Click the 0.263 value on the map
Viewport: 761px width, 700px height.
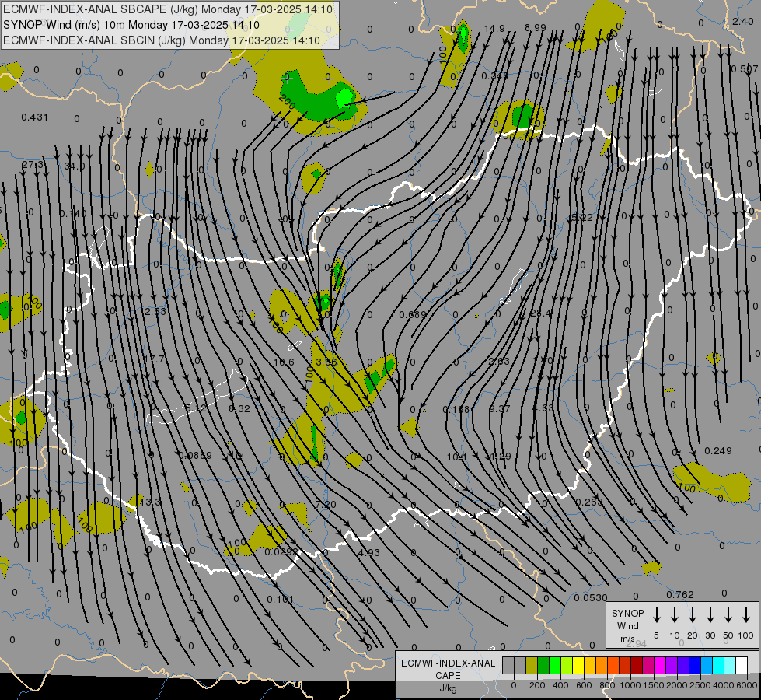tap(589, 502)
